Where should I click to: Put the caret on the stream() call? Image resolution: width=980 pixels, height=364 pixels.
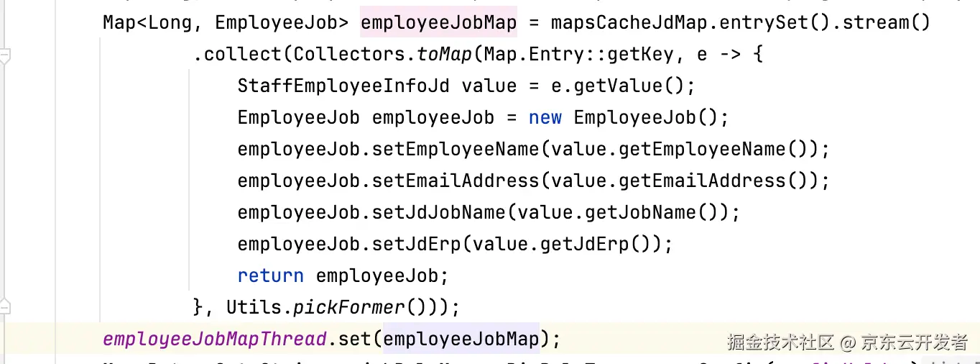(x=887, y=23)
